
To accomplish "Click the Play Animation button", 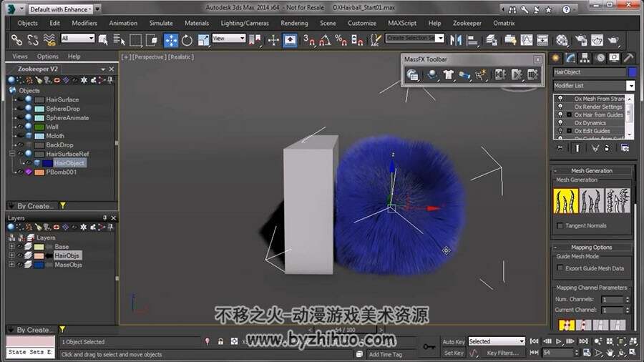I will pyautogui.click(x=559, y=341).
